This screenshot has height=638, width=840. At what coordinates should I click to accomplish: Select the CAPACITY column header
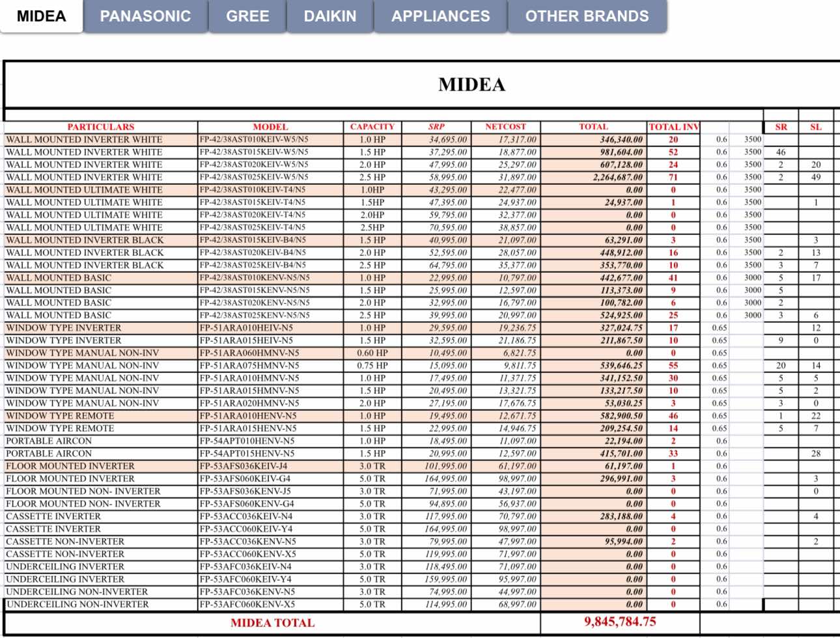click(x=372, y=127)
